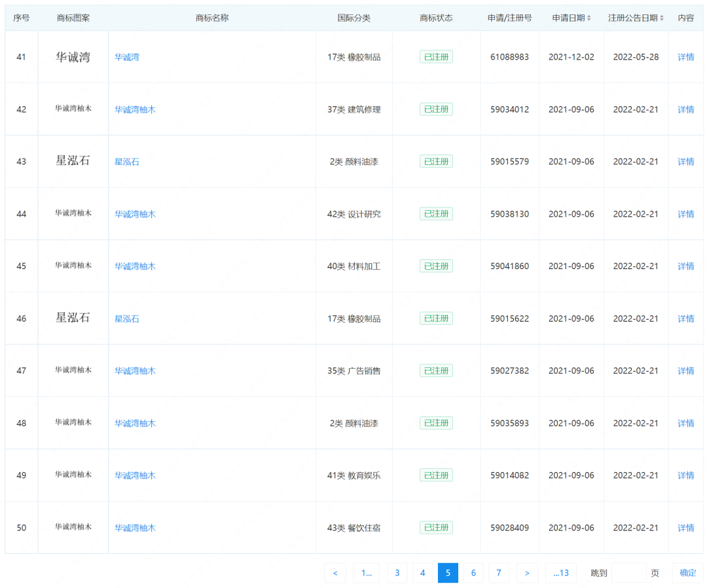This screenshot has height=588, width=707.
Task: Sort by 申请日期 column arrows
Action: (589, 18)
